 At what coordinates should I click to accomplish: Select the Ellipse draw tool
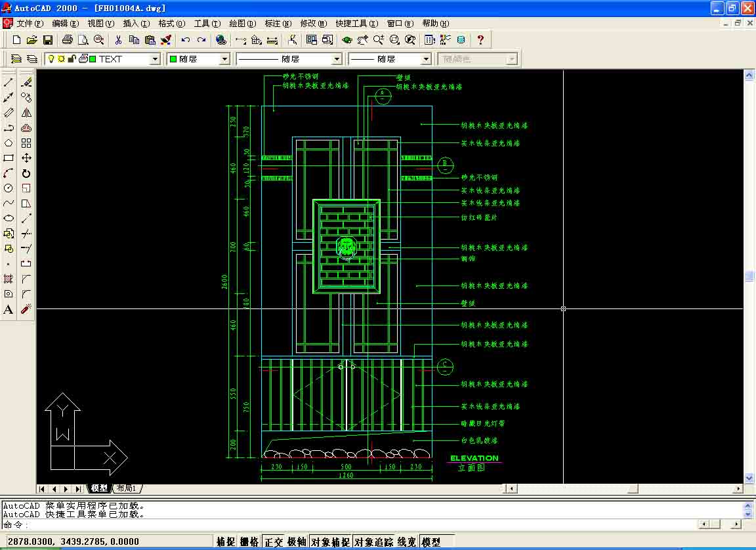click(9, 219)
